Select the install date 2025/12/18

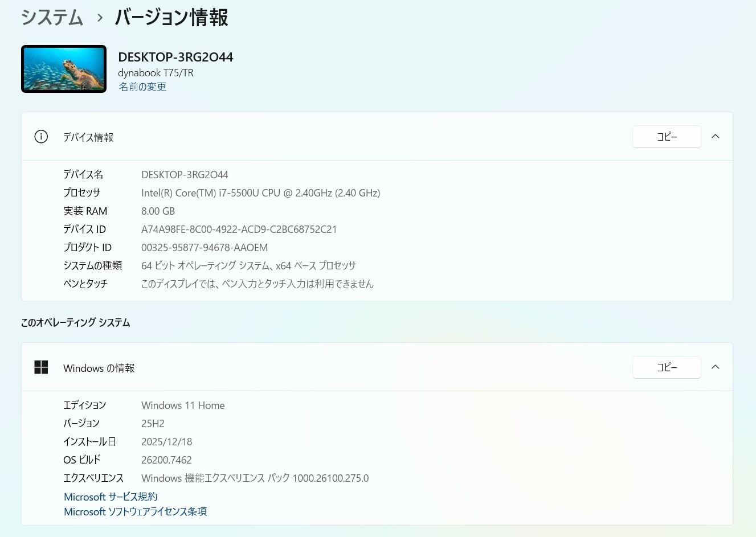[x=167, y=442]
